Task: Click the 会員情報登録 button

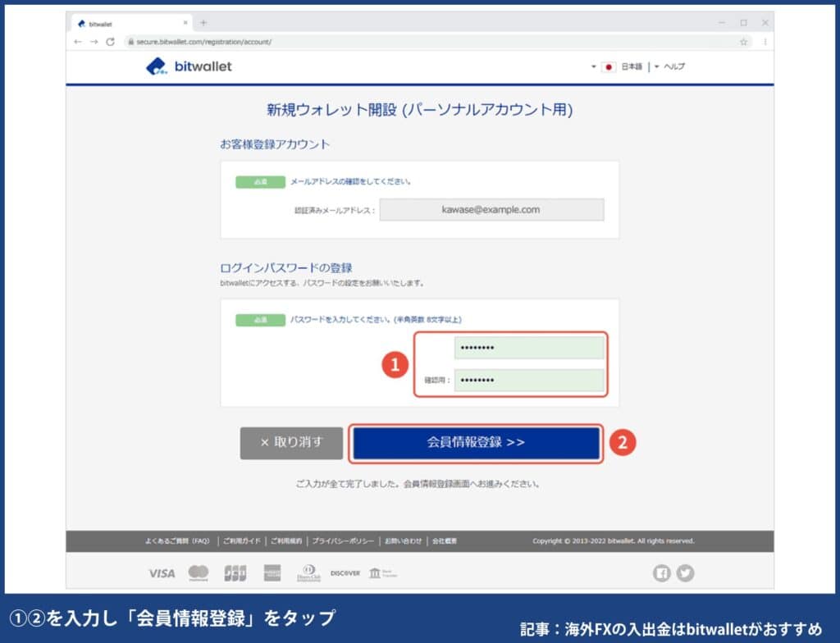Action: pyautogui.click(x=477, y=443)
